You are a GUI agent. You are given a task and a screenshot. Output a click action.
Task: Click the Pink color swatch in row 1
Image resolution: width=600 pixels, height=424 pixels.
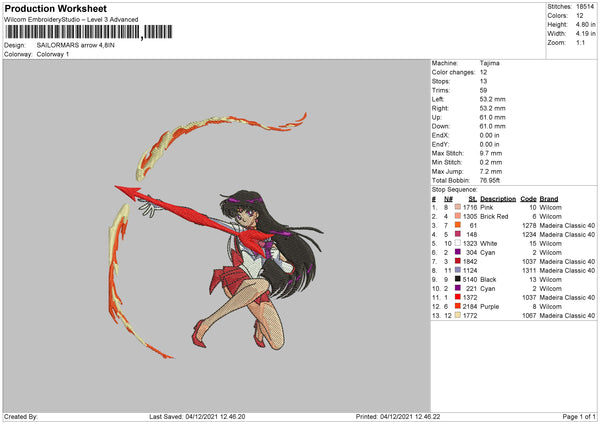(x=458, y=207)
